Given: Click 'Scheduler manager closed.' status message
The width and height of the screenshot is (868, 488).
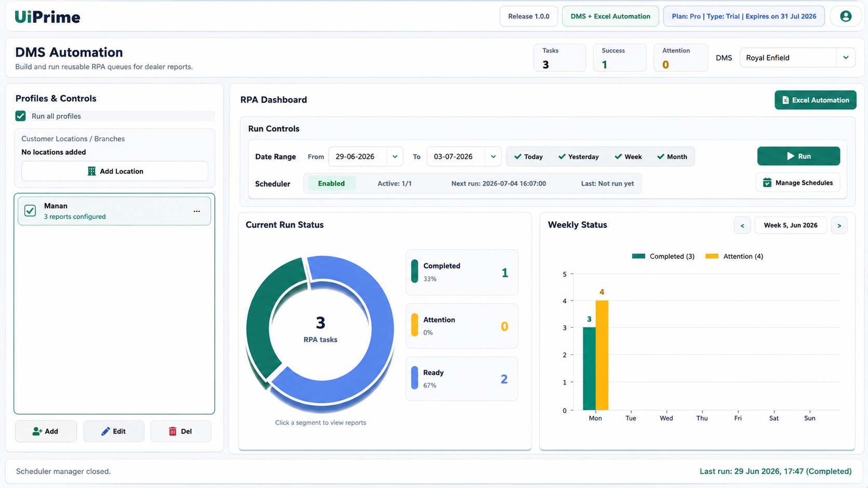Looking at the screenshot, I should [x=63, y=471].
